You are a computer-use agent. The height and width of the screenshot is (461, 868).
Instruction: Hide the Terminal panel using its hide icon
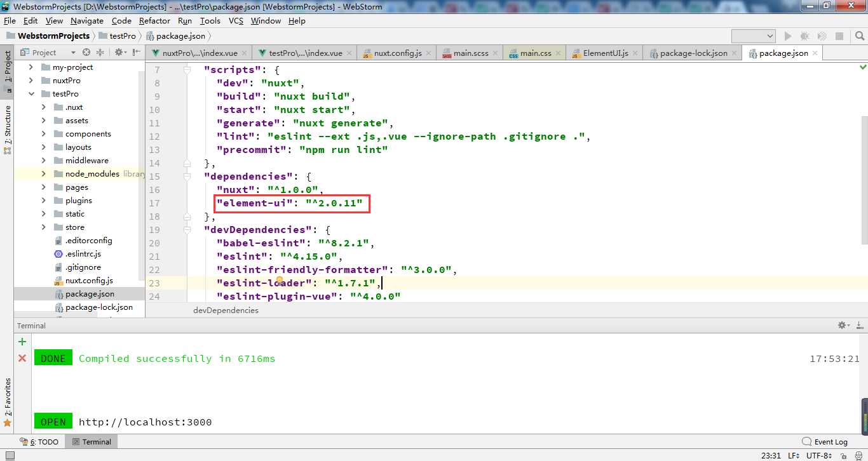(x=859, y=325)
